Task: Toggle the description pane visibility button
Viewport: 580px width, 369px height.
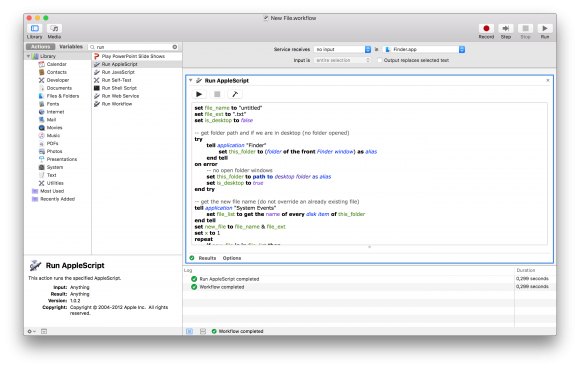Action: point(44,331)
